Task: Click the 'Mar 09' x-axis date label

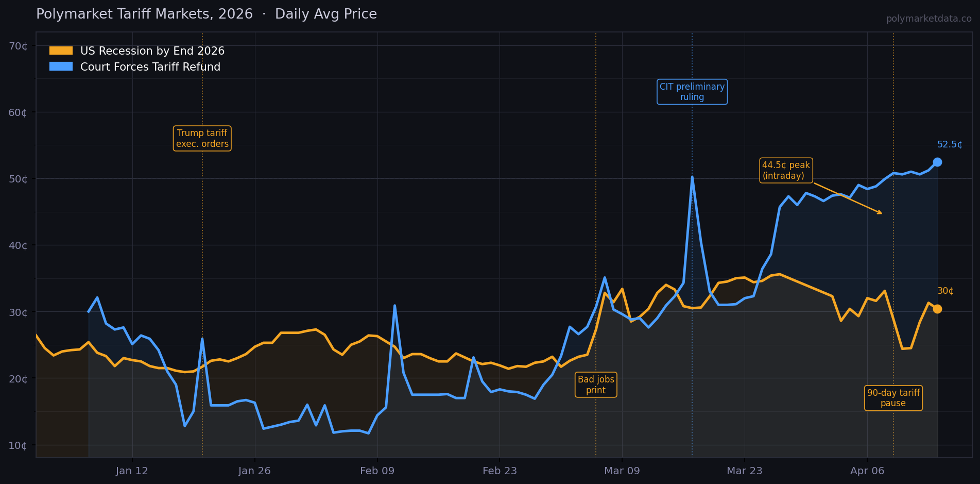Action: (x=622, y=471)
